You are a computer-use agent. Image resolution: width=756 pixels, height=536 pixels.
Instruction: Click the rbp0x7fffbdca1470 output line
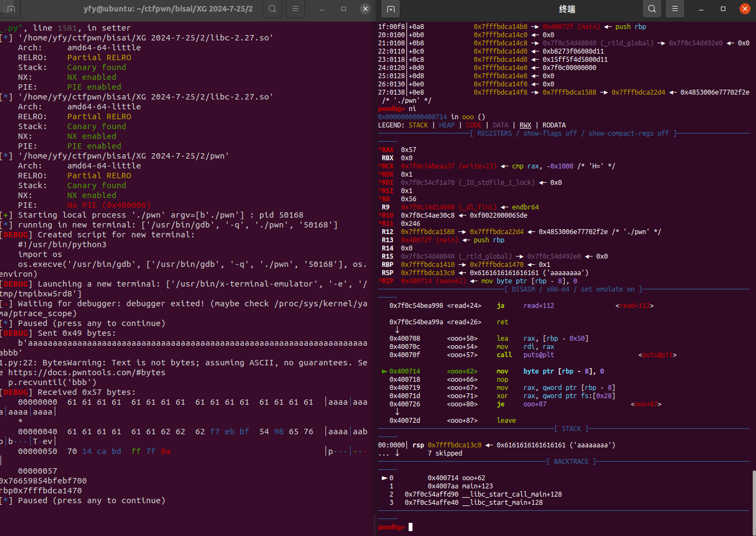pyautogui.click(x=41, y=491)
